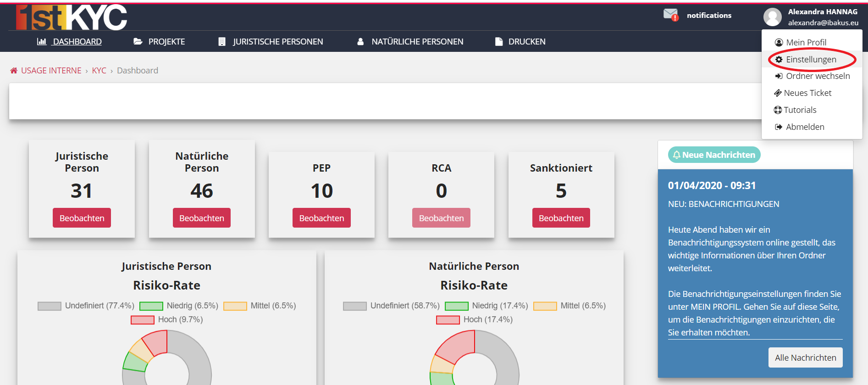
Task: Click the NEU: BENACHRICHTIGUNGEN heading
Action: pos(724,204)
